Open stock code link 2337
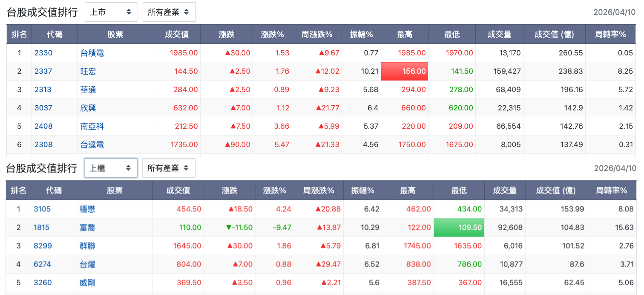This screenshot has width=644, height=295. pos(43,71)
